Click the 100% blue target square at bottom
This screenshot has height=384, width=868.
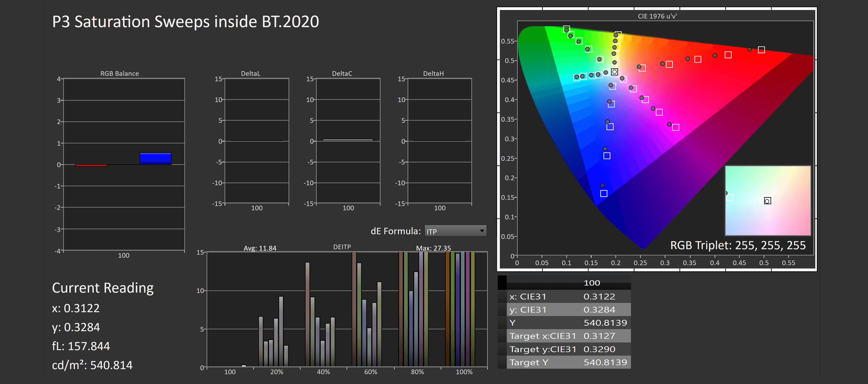(x=603, y=194)
